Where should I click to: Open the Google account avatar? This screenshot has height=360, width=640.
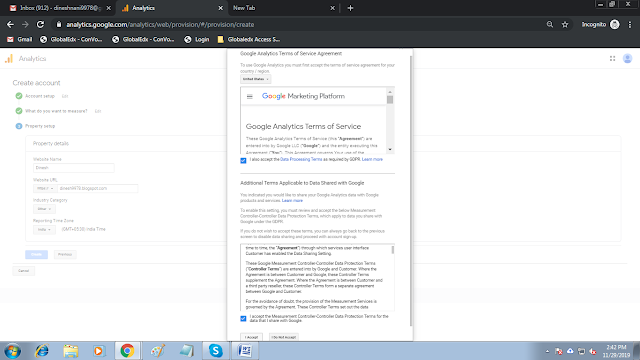click(627, 59)
